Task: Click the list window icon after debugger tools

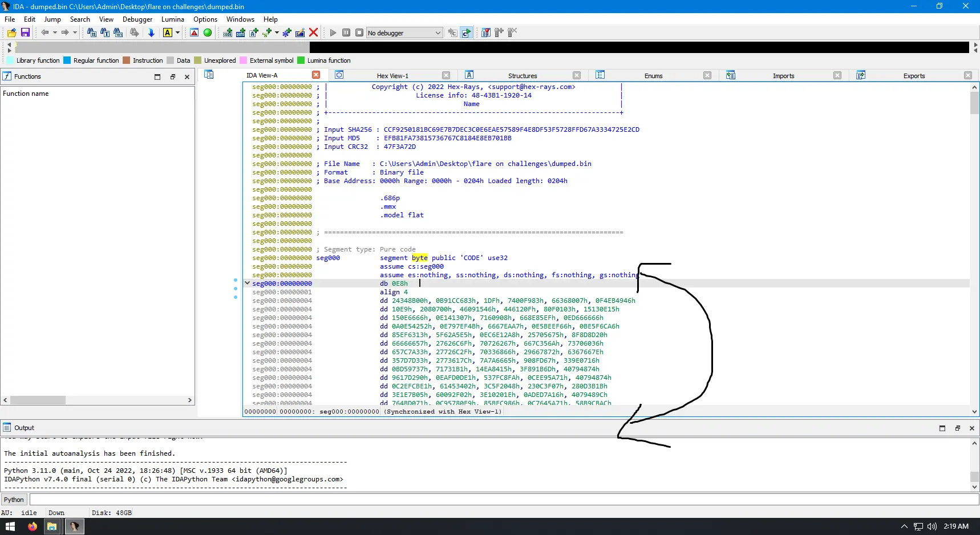Action: point(486,33)
